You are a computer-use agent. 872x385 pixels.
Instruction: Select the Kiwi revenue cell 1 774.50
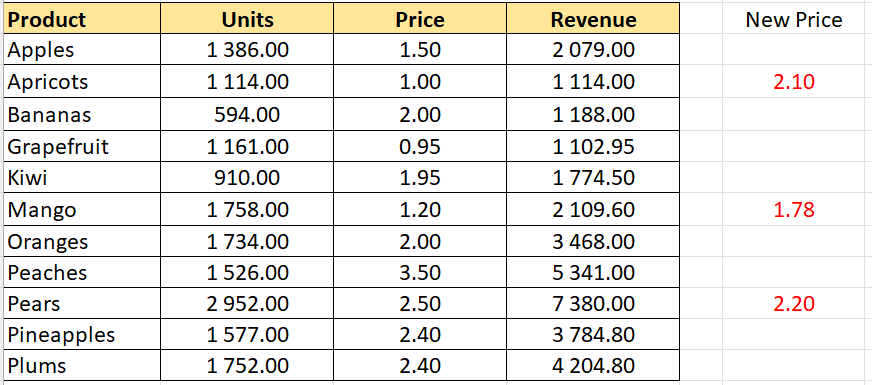593,177
